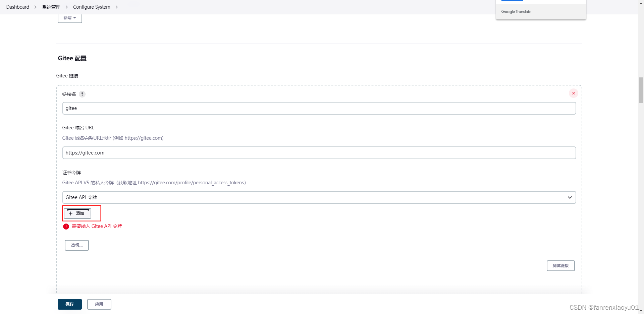This screenshot has height=314, width=644.
Task: Click the 添加 add credentials button
Action: tap(77, 213)
